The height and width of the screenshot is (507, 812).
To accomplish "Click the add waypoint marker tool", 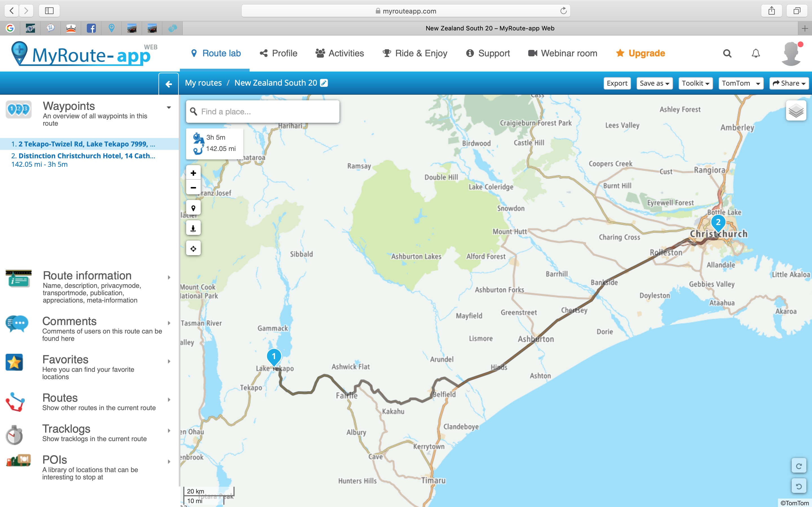I will point(193,208).
